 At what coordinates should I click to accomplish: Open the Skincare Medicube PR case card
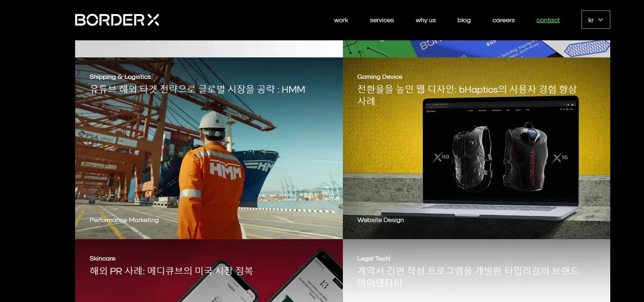209,270
